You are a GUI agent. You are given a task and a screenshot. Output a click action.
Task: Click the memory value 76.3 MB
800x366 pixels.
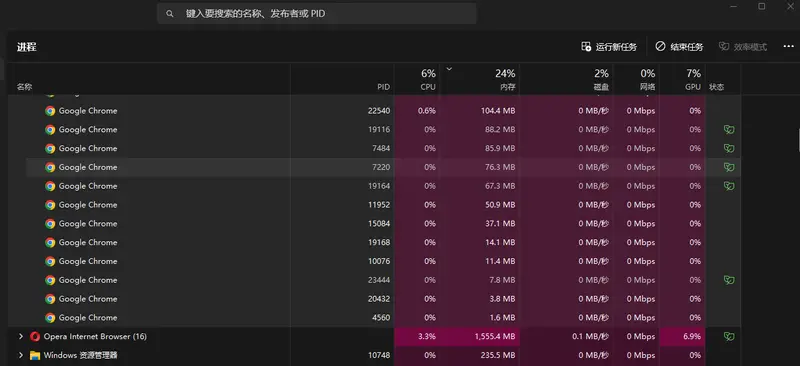coord(500,167)
